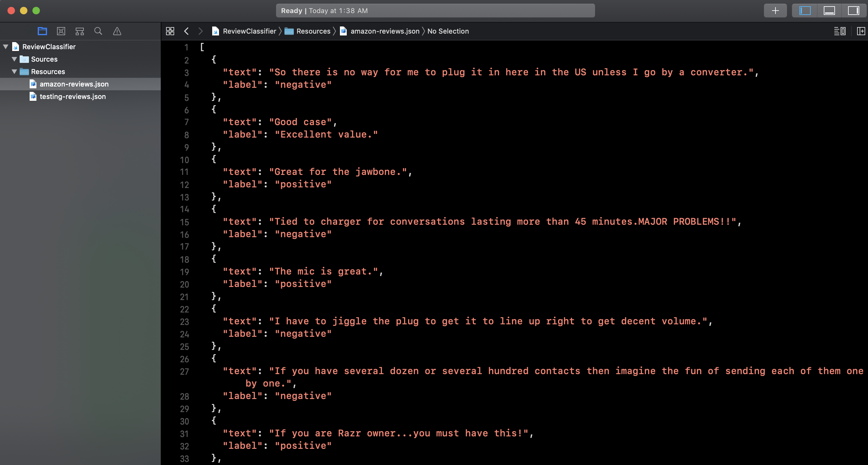Viewport: 868px width, 465px height.
Task: Click the adjust editor options icon
Action: 839,31
